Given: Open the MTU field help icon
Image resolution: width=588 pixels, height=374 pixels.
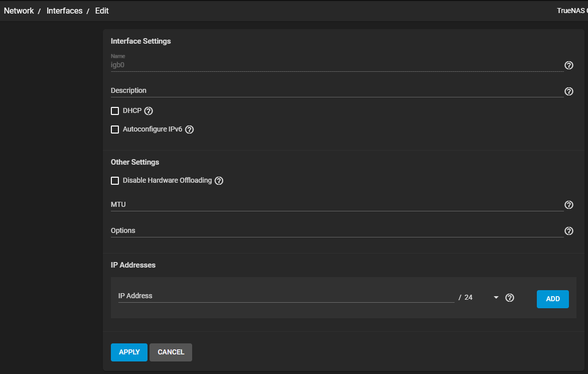Looking at the screenshot, I should pyautogui.click(x=569, y=205).
